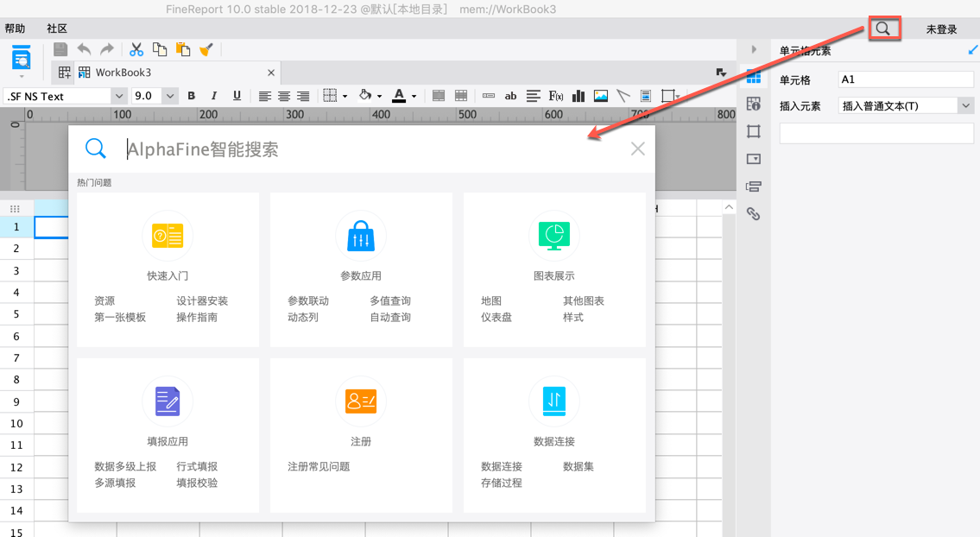Click the unmerge cells icon
Viewport: 980px width, 537px height.
tap(461, 96)
